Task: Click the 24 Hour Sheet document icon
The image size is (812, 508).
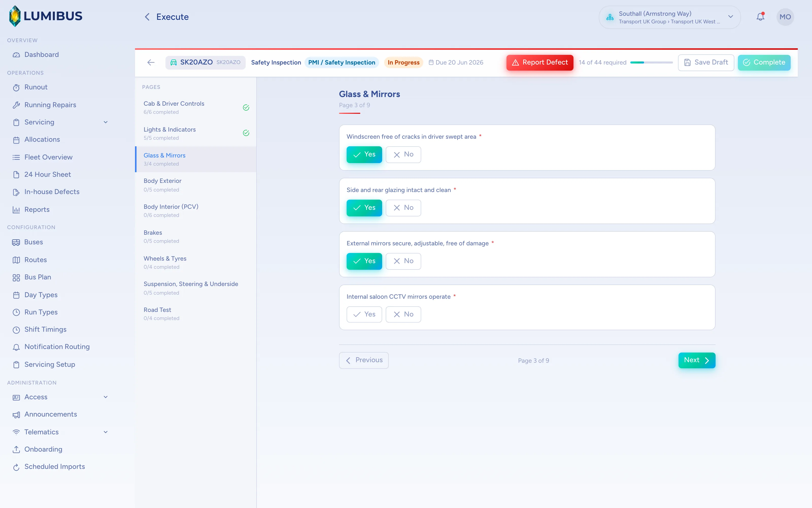Action: pos(16,175)
